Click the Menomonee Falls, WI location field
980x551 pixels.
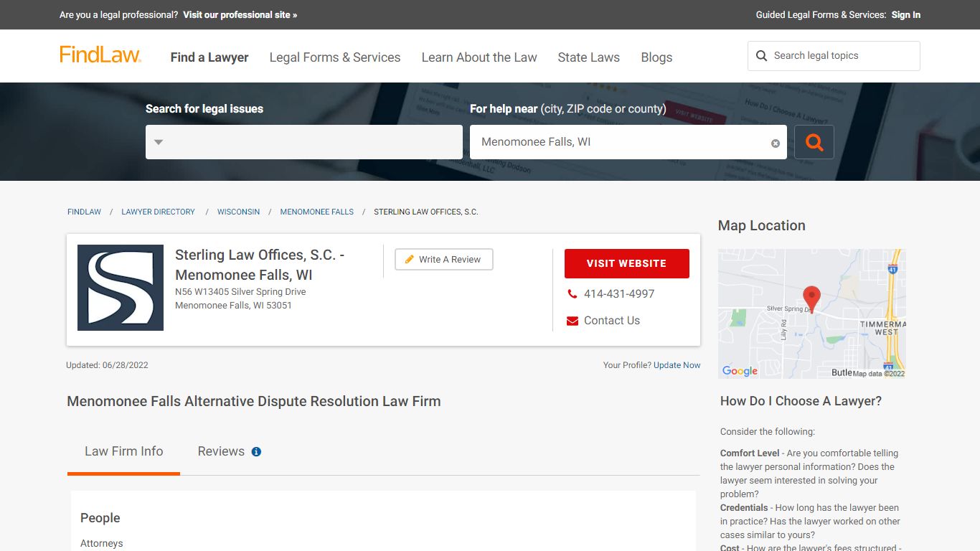click(628, 142)
